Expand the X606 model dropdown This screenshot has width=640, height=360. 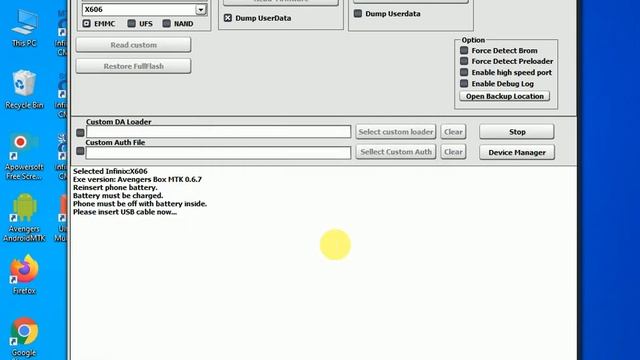200,9
